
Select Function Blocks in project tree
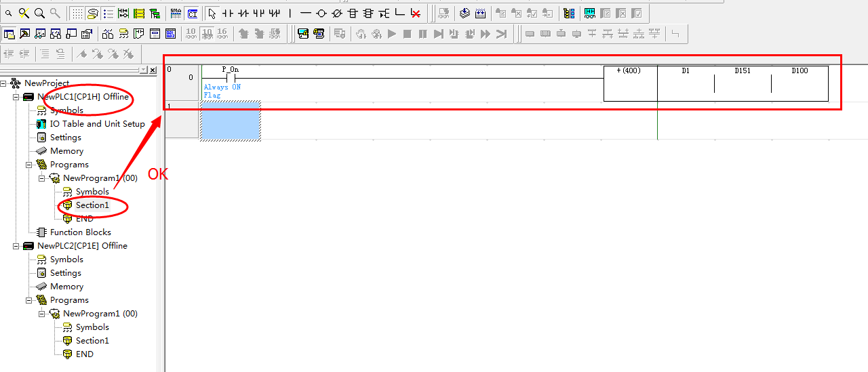click(x=80, y=232)
